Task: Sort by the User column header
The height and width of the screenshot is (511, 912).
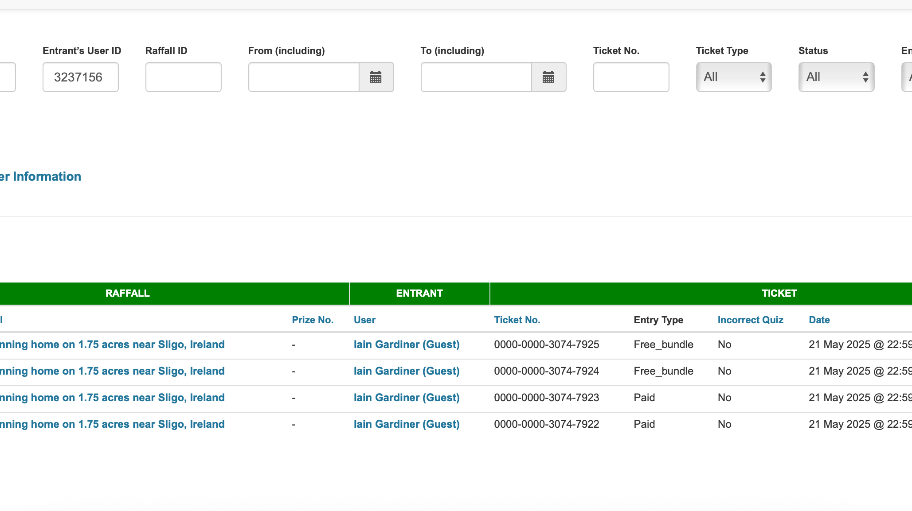Action: tap(365, 320)
